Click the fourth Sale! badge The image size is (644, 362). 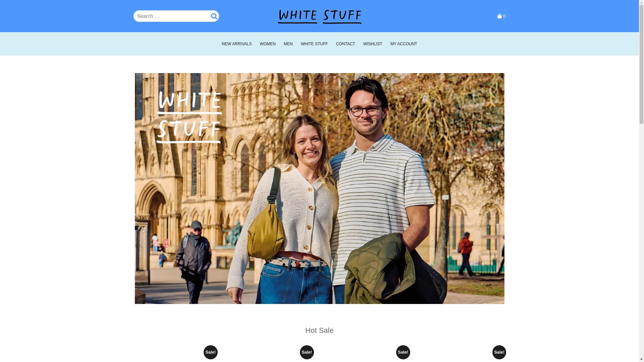499,352
